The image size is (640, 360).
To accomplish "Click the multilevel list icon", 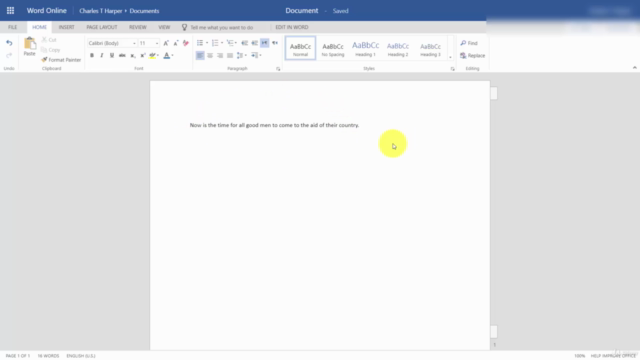I will pos(230,43).
